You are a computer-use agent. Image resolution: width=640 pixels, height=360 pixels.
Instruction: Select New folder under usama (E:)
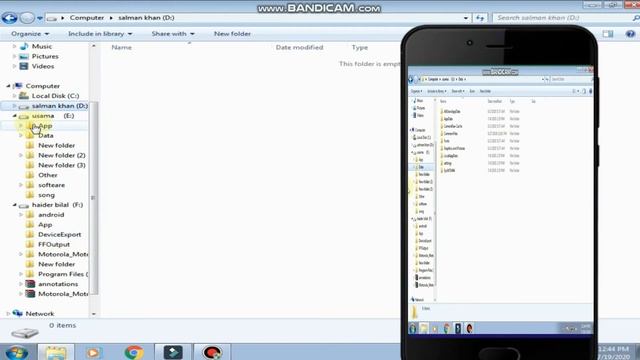[x=56, y=145]
